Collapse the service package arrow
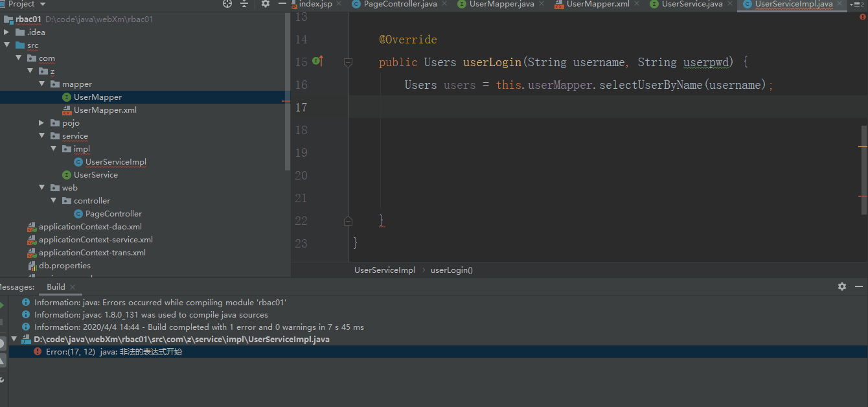 tap(42, 135)
